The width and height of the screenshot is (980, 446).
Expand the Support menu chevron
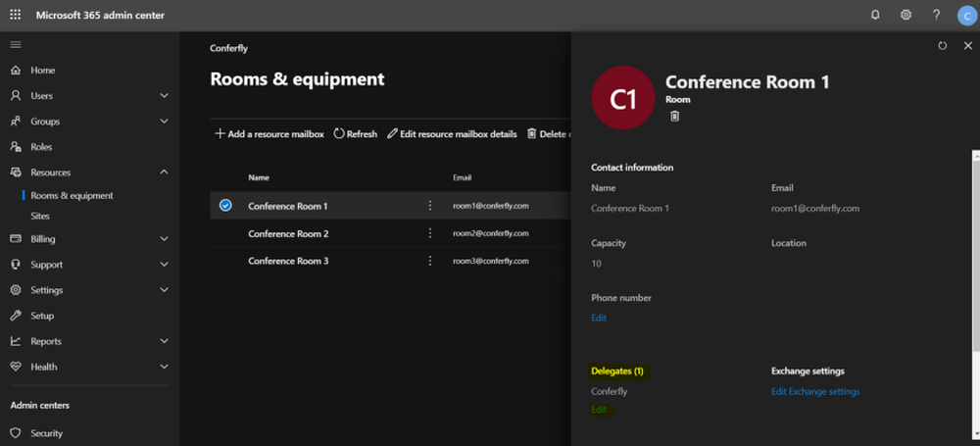pos(164,265)
